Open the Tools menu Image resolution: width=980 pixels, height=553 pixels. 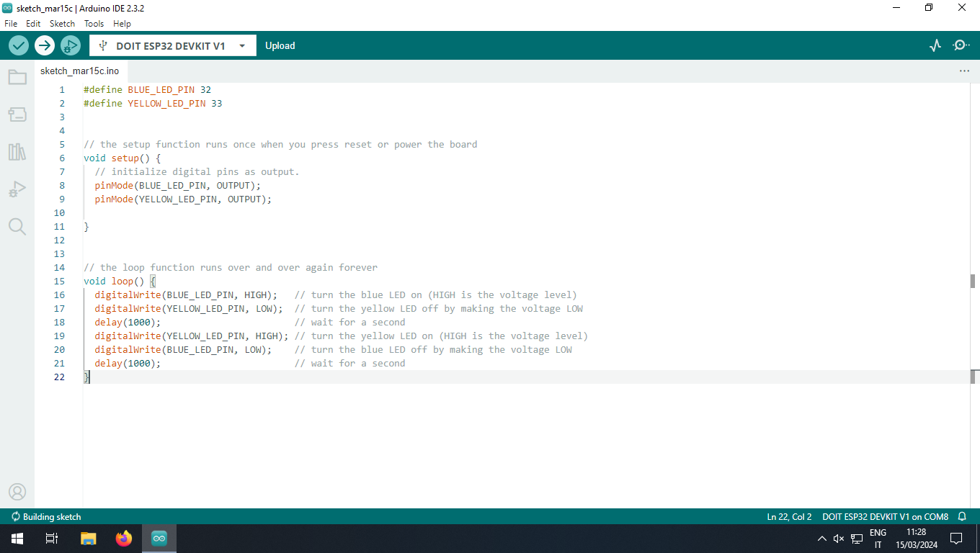pyautogui.click(x=94, y=24)
